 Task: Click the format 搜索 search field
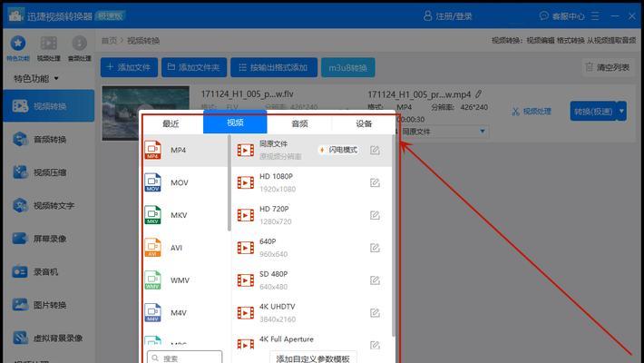click(x=185, y=358)
